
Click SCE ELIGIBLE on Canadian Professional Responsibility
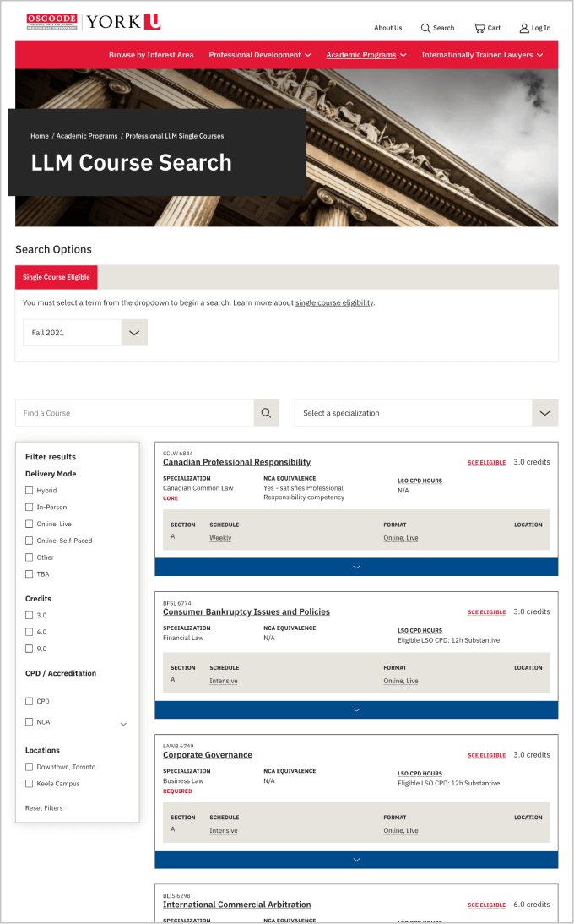487,463
